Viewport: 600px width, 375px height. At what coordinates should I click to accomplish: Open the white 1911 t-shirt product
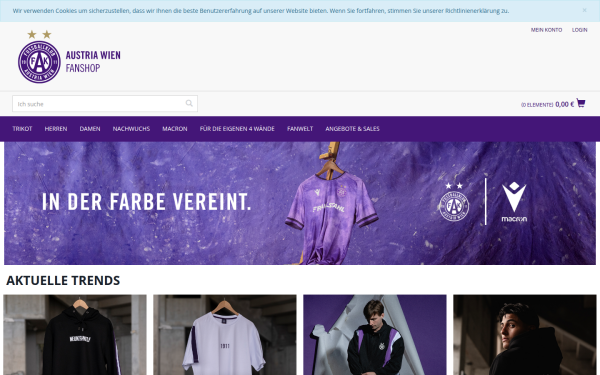[x=225, y=335]
